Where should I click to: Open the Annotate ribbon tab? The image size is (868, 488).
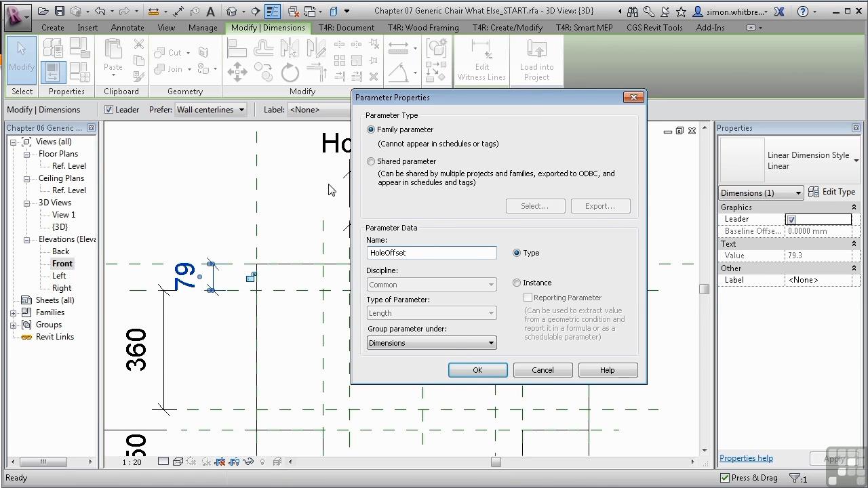tap(127, 28)
